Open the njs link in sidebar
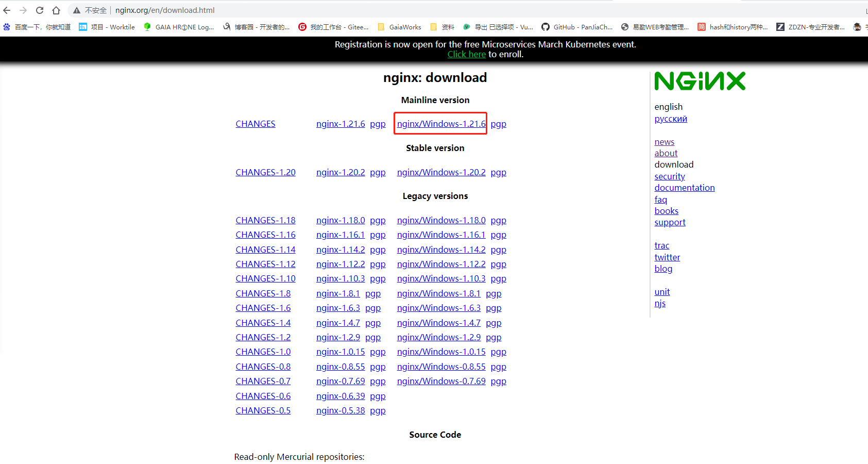The width and height of the screenshot is (868, 464). tap(660, 304)
